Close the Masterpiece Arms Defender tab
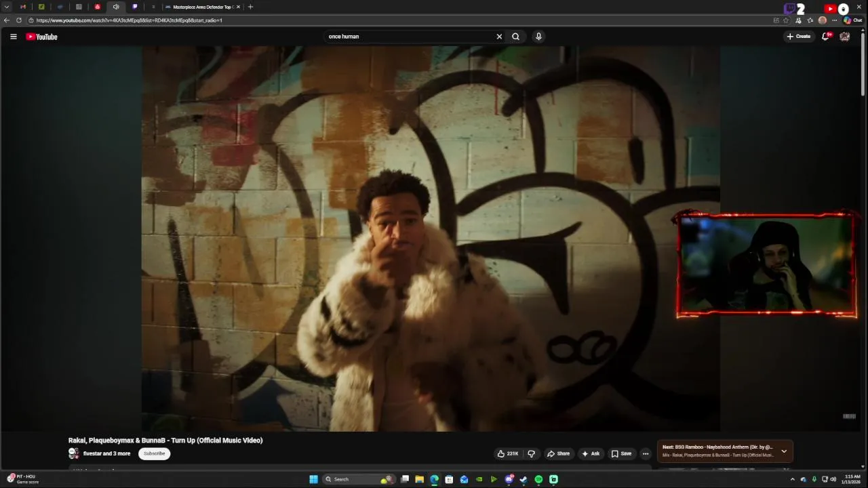868x488 pixels. pos(238,7)
